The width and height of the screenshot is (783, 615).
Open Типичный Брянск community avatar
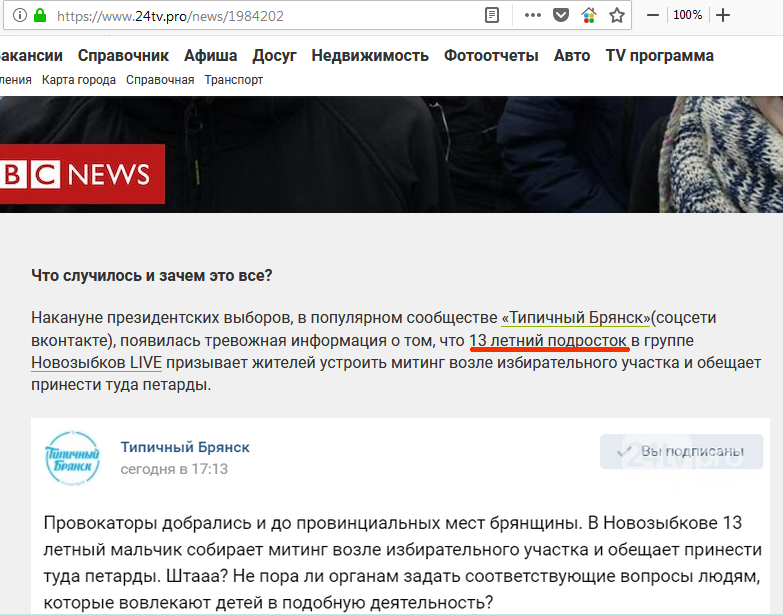[73, 458]
